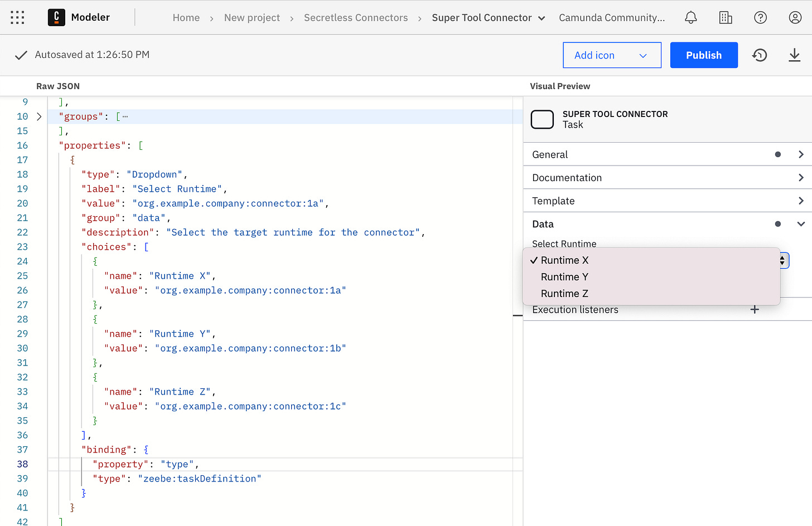Click the "properties" line in editor
812x526 pixels.
pos(101,145)
